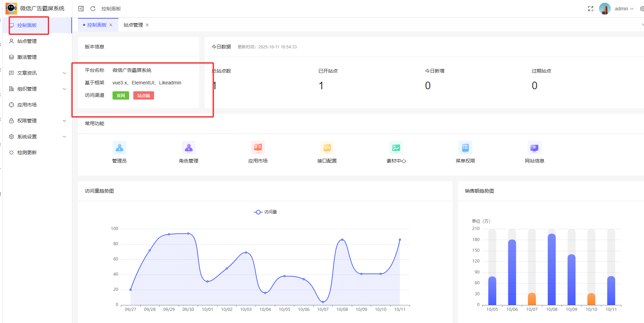Enter fullscreen mode via top-right icon
The image size is (644, 323).
pyautogui.click(x=591, y=9)
